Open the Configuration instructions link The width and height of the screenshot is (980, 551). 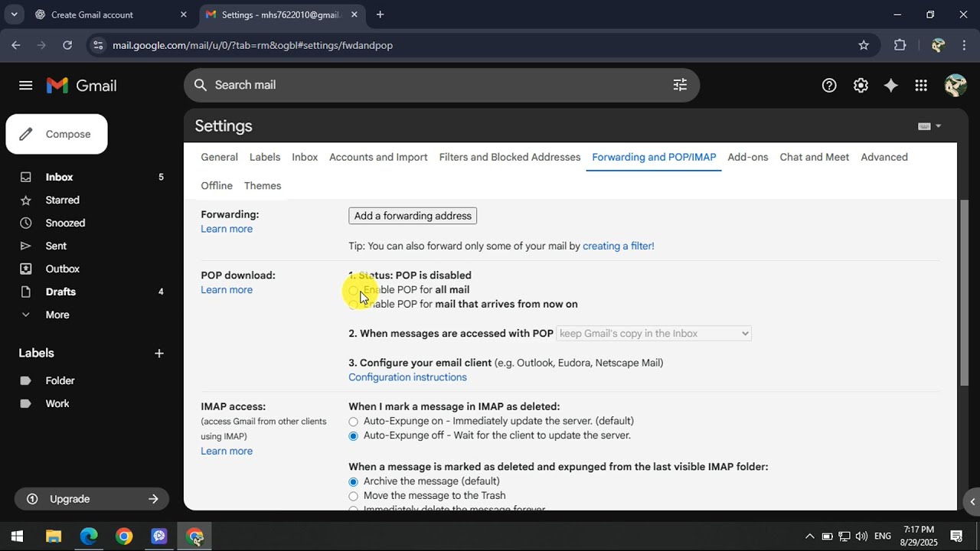point(407,377)
